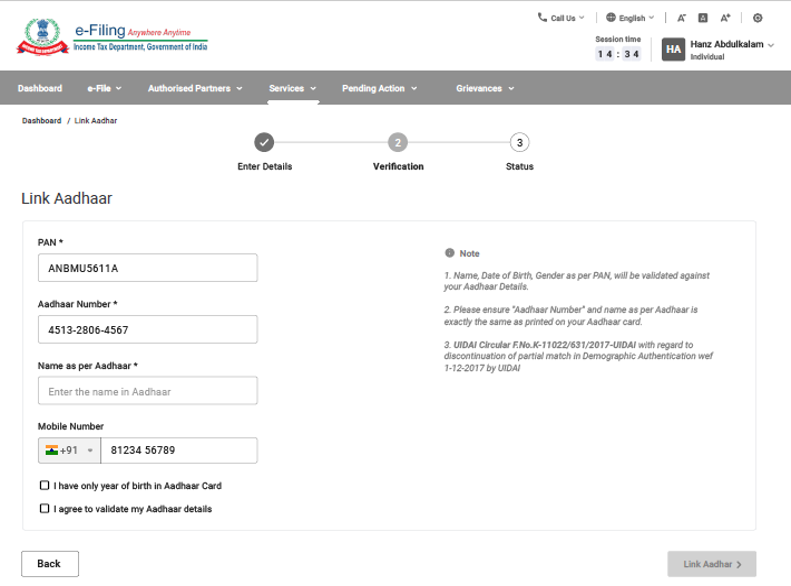
Task: Click the completed Enter Details step checkmark
Action: [264, 142]
